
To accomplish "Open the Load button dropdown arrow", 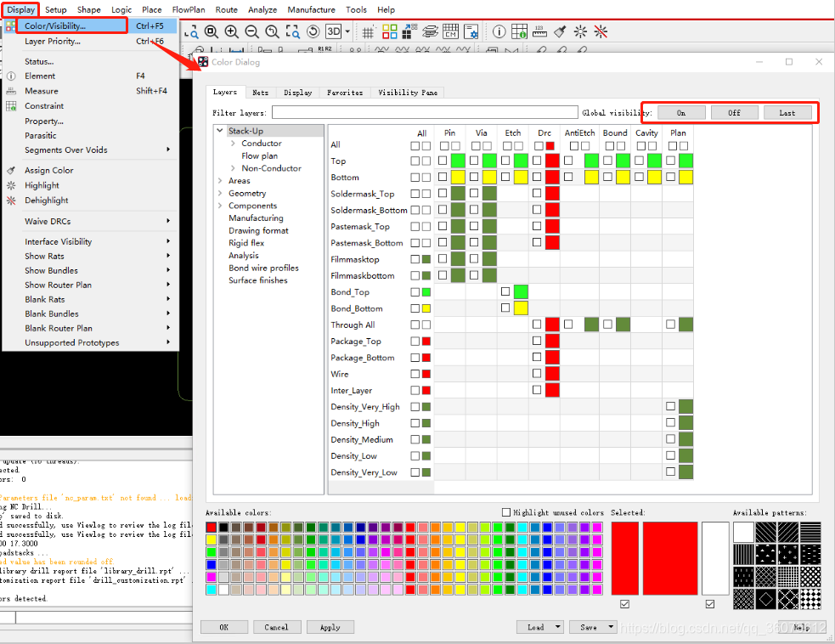I will (557, 627).
